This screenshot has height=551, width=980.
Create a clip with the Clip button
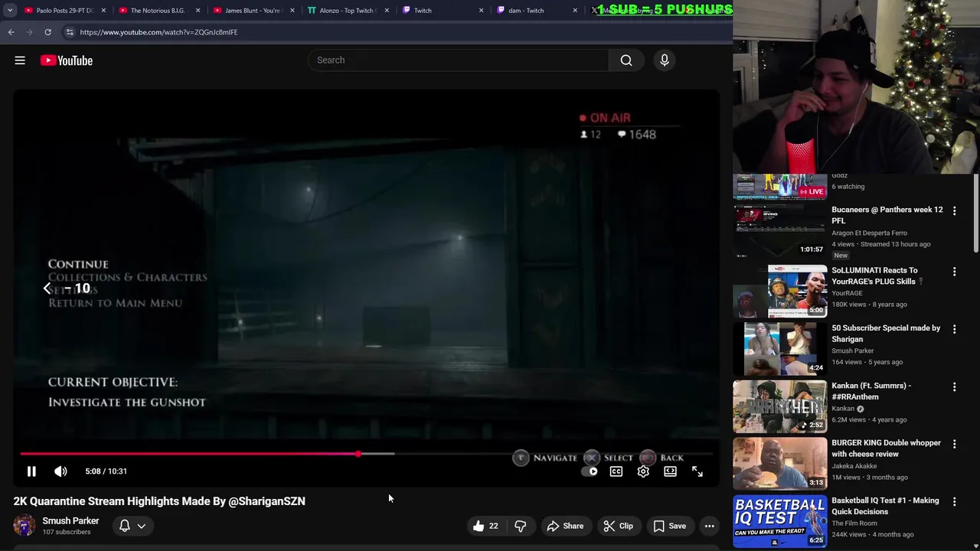tap(618, 526)
